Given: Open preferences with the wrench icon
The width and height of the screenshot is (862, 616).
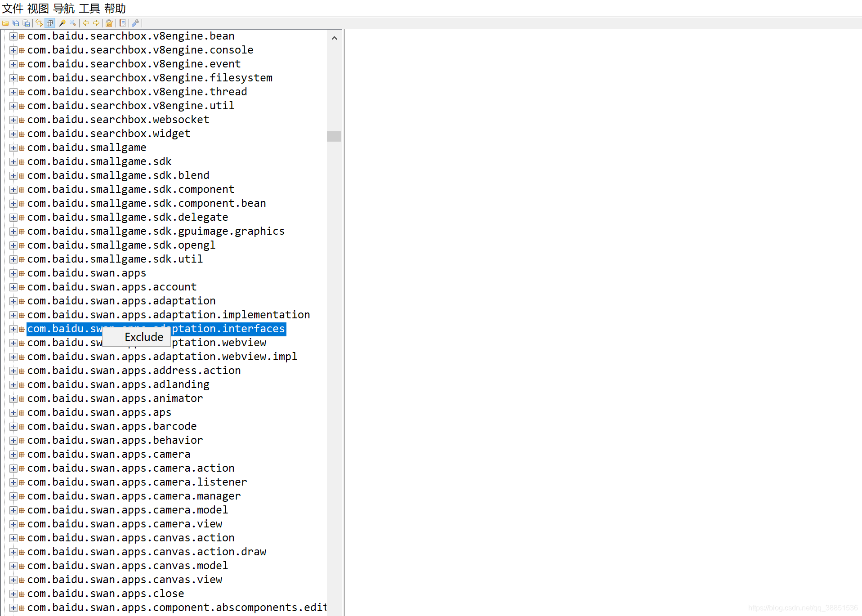Looking at the screenshot, I should coord(135,23).
